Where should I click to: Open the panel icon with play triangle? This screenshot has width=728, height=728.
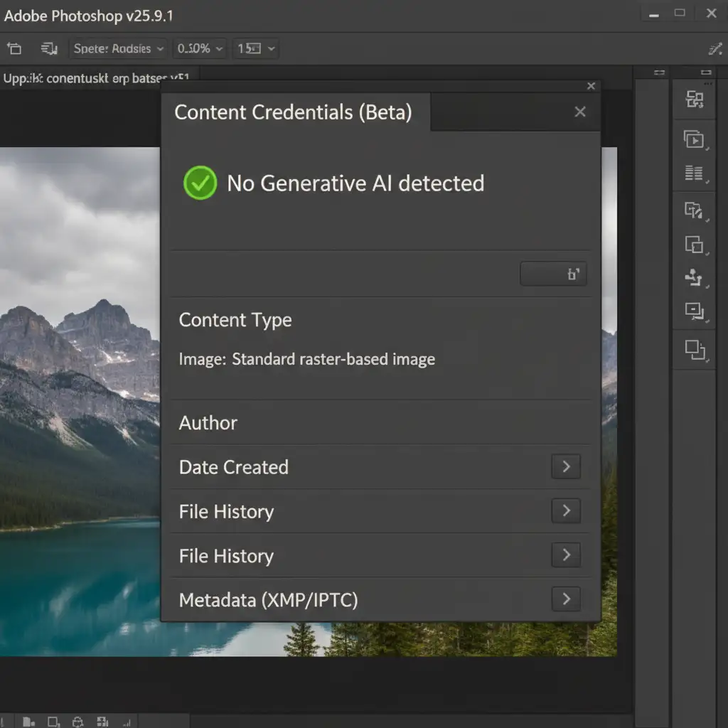coord(694,139)
